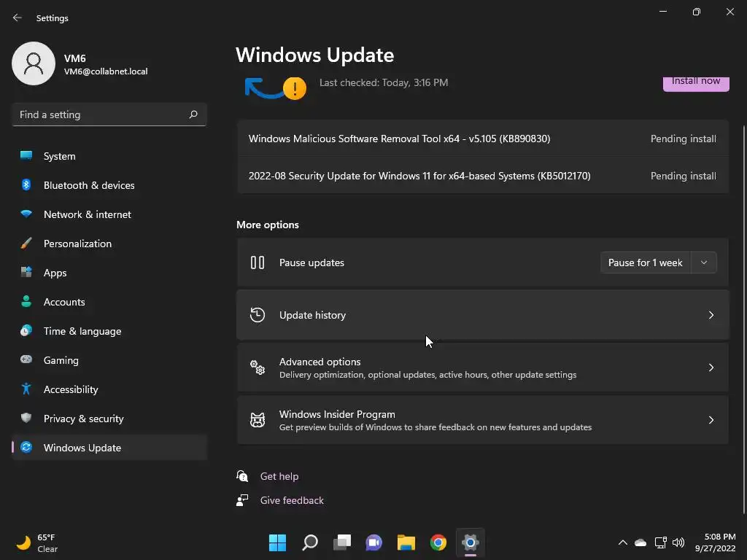Click the page vertical scrollbar

744,319
